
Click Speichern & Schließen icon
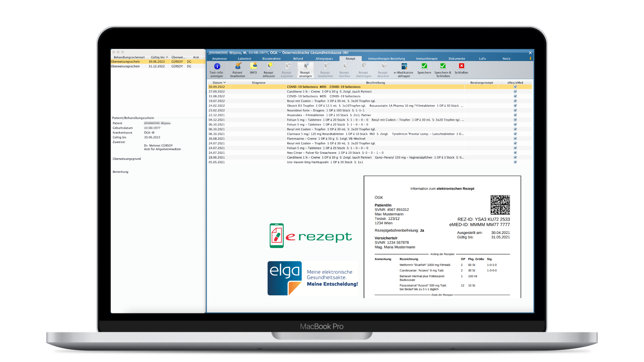(x=443, y=66)
